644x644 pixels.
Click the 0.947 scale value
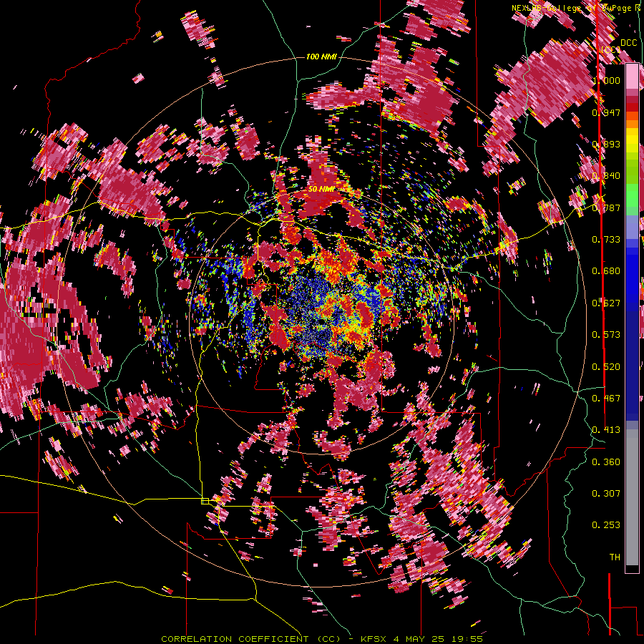606,112
